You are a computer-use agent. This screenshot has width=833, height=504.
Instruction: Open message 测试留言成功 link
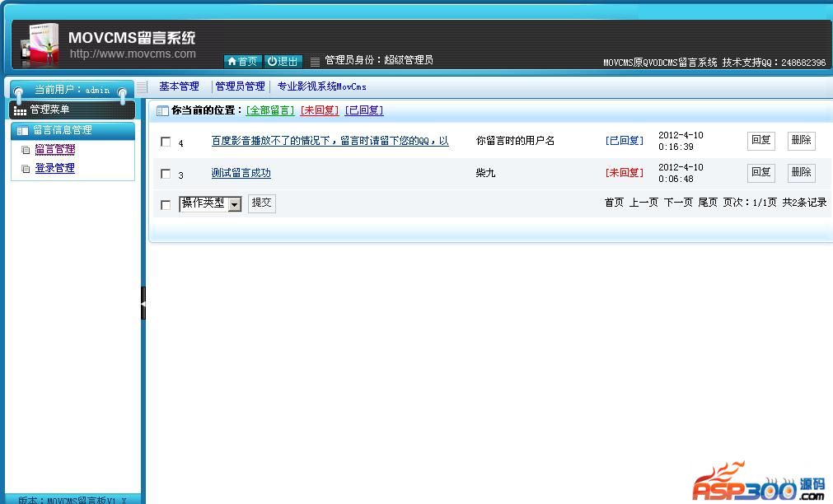tap(241, 173)
